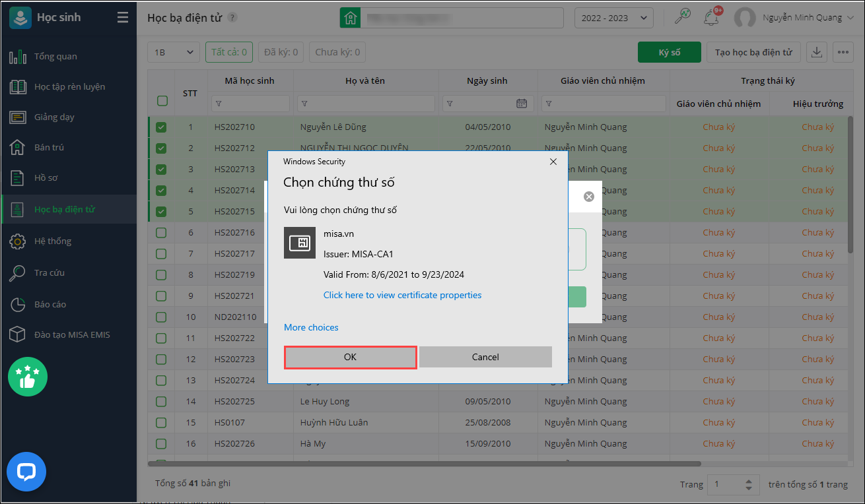
Task: Click the calendar icon in Ngày sinh filter
Action: [x=522, y=104]
